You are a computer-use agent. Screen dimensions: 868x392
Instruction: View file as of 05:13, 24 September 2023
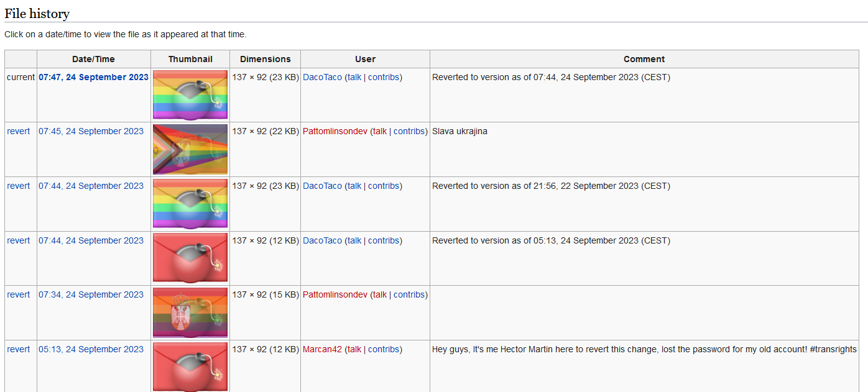(x=91, y=349)
